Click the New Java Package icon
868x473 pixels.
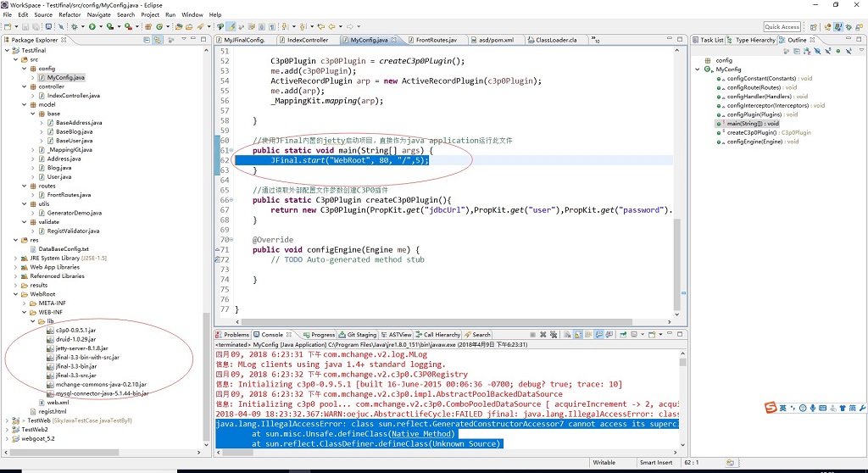click(148, 26)
